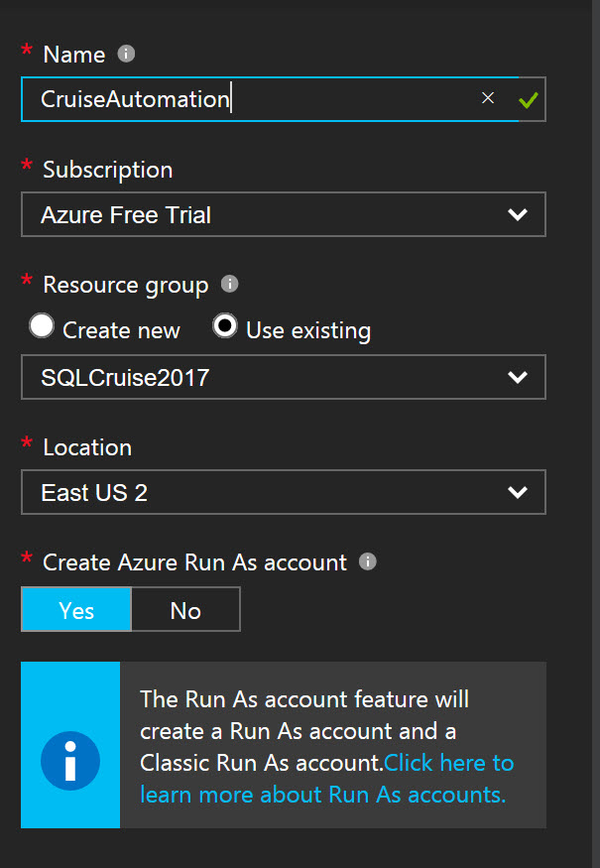The width and height of the screenshot is (600, 868).
Task: Click the chevron on the Location dropdown
Action: pyautogui.click(x=516, y=492)
